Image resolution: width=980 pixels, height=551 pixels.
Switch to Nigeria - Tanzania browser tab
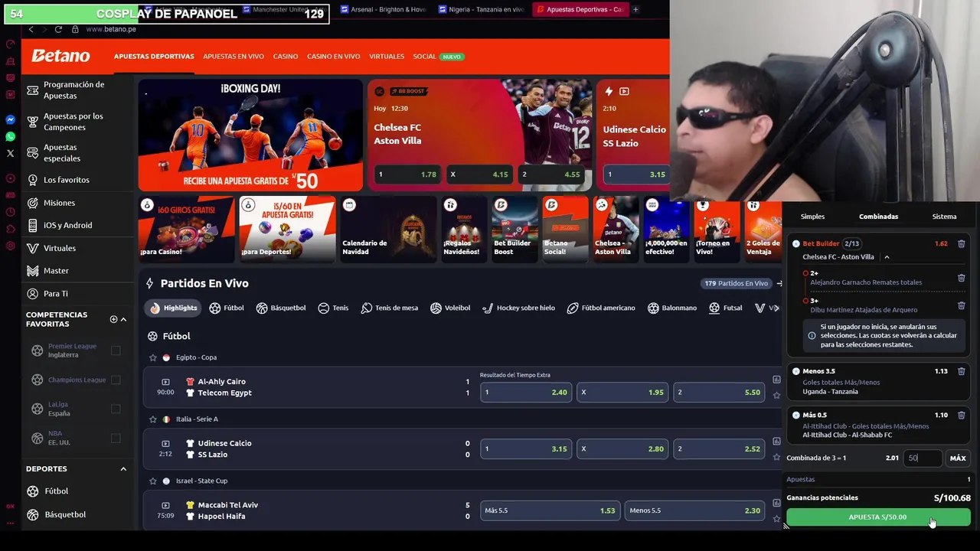pos(481,9)
